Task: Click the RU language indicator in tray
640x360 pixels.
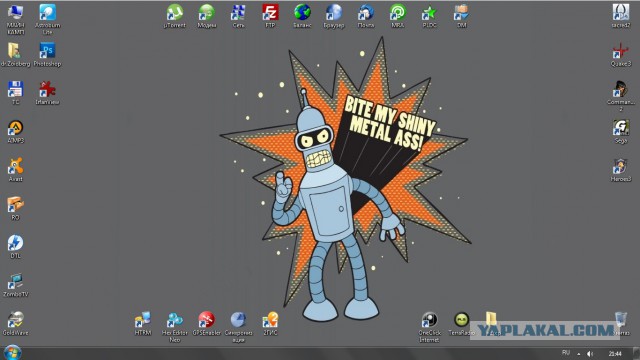Action: coord(566,353)
